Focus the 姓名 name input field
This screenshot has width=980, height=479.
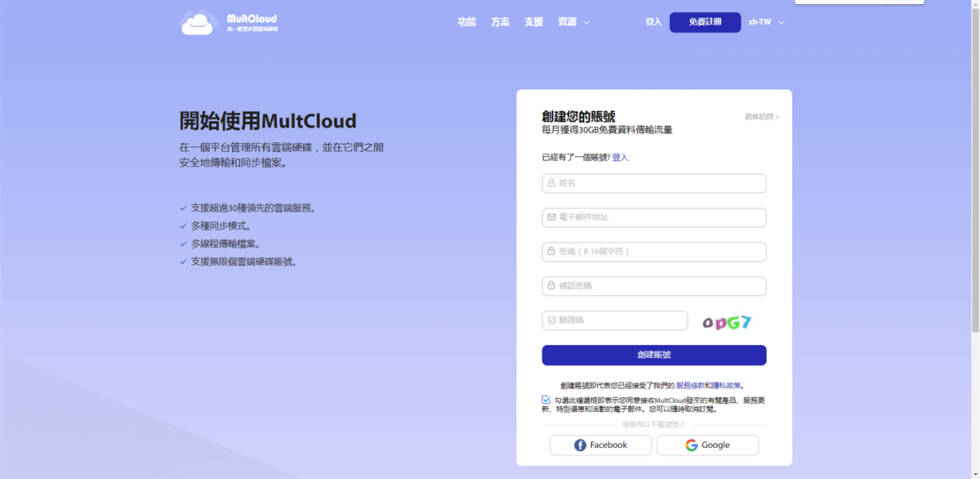[x=654, y=183]
